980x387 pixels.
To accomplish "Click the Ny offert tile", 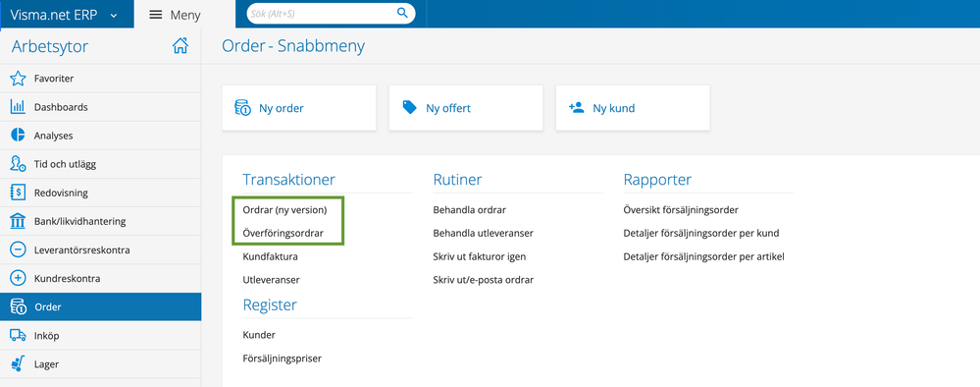I will tap(466, 108).
